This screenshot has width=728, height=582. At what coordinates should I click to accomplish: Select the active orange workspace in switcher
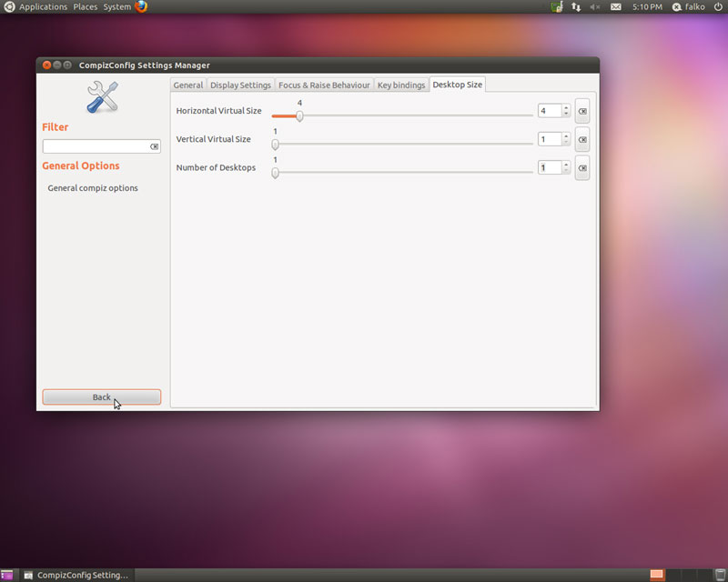pos(656,575)
